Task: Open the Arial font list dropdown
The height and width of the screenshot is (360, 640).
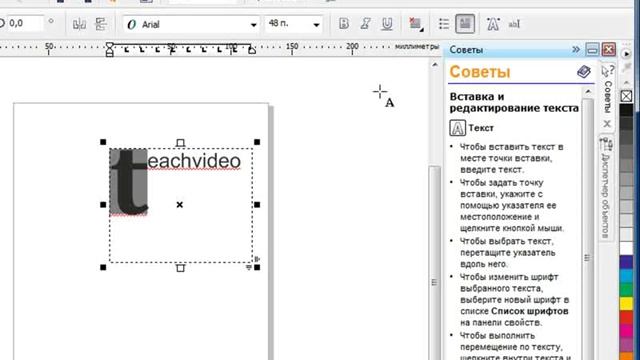Action: 253,25
